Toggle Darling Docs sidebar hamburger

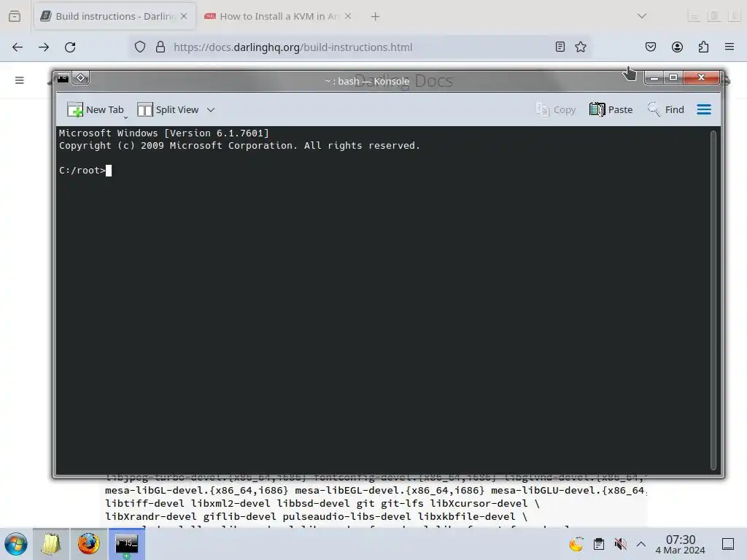[x=20, y=80]
